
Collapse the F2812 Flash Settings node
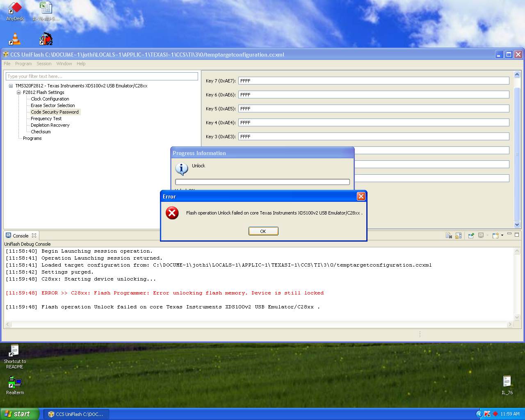pyautogui.click(x=18, y=92)
